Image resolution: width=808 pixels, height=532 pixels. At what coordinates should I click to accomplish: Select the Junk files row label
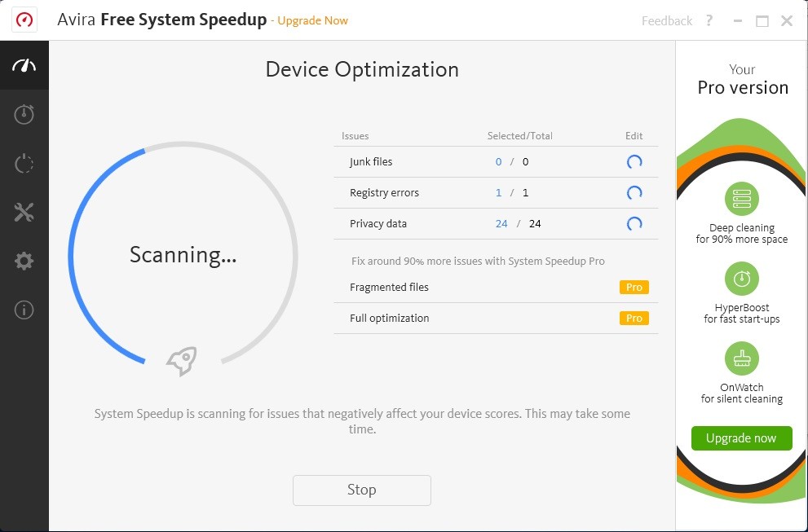(x=371, y=161)
